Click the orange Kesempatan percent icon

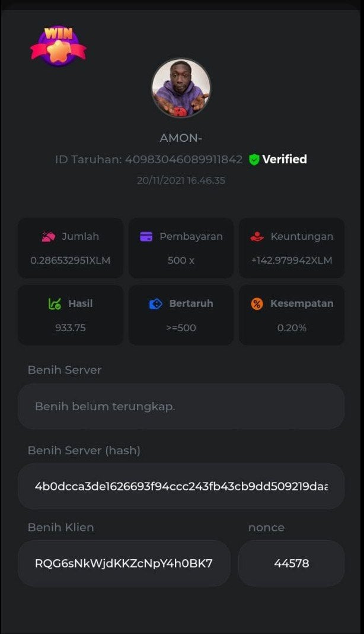click(x=257, y=303)
